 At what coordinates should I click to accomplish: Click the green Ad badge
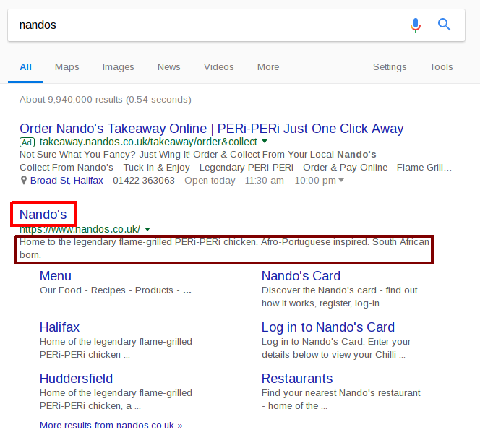27,142
